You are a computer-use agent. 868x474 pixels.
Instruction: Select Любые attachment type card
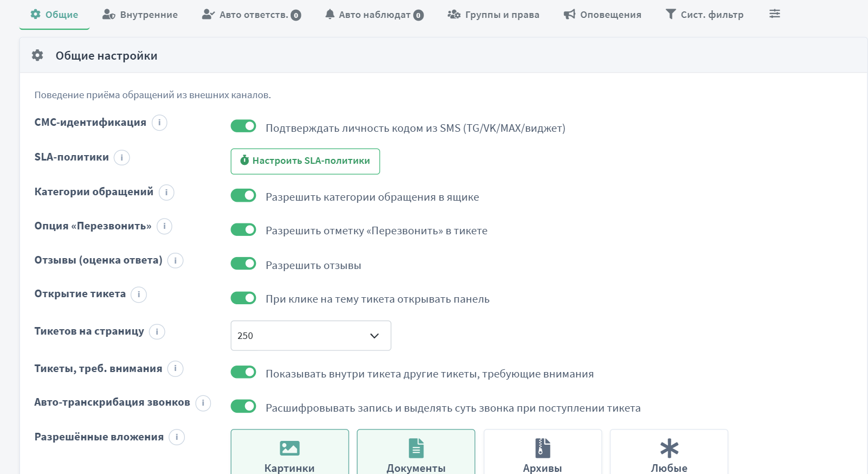tap(669, 452)
